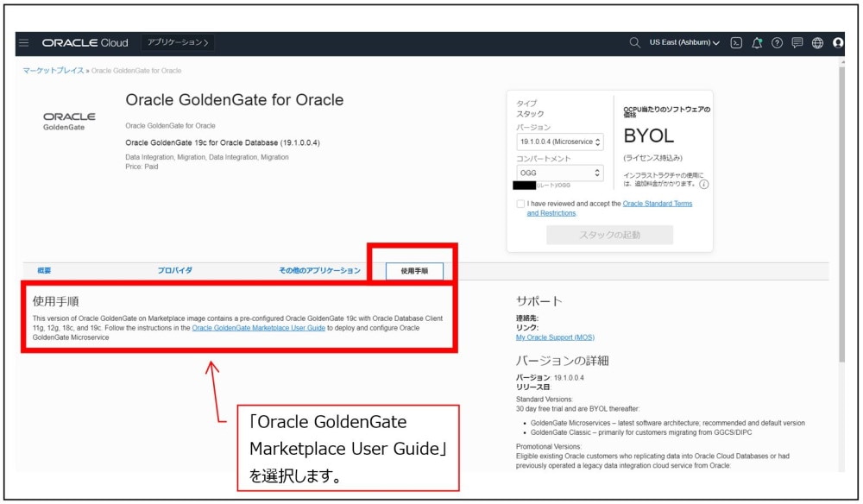Open the language globe icon

tap(818, 43)
